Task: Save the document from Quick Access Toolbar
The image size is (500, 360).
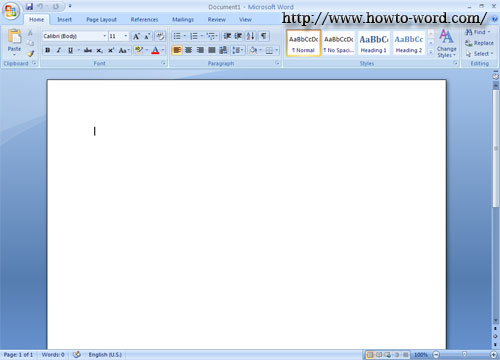Action: tap(30, 6)
